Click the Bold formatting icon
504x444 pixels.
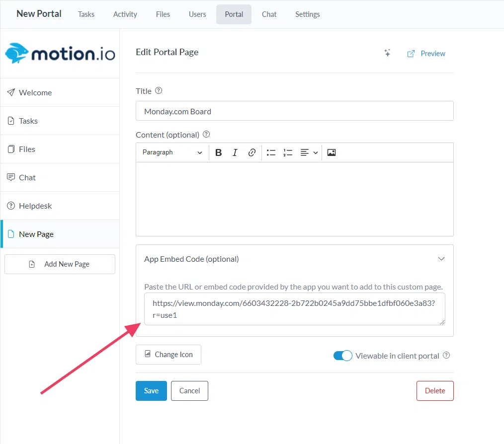pos(218,152)
